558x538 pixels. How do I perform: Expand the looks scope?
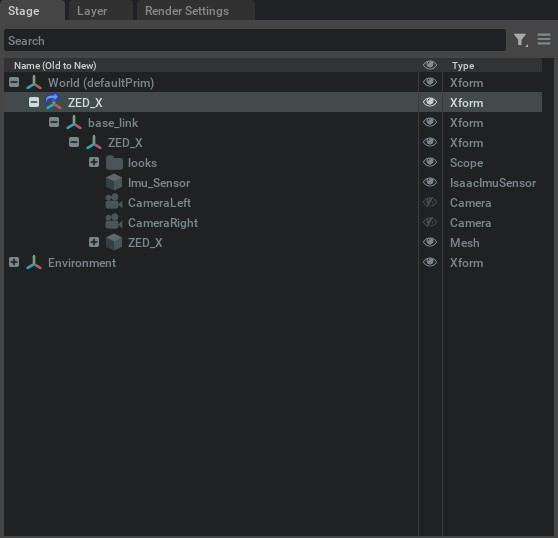tap(94, 162)
